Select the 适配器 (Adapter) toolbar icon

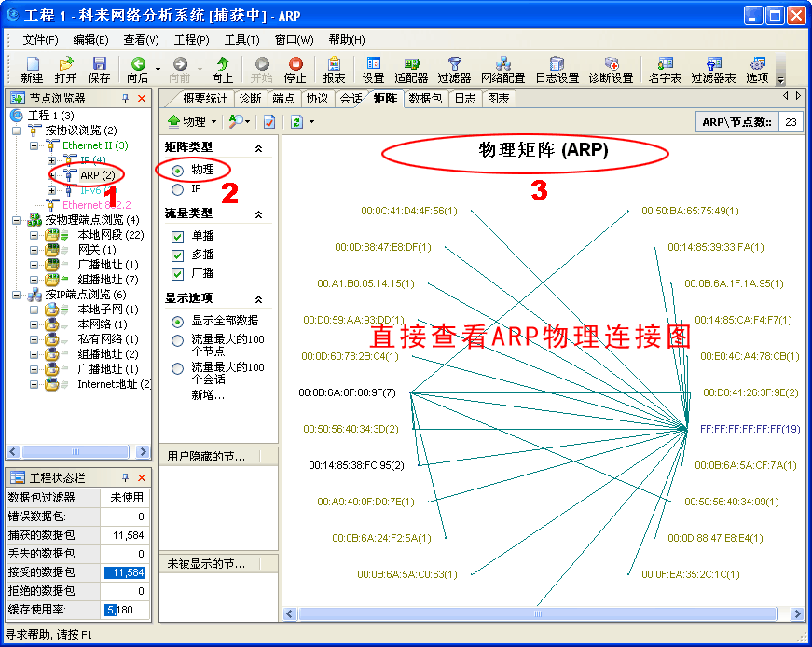click(x=410, y=65)
